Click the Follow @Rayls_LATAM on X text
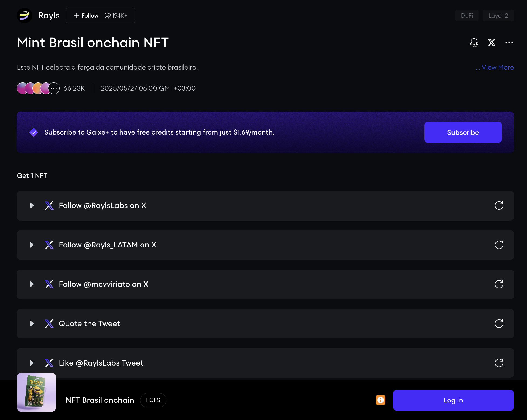Viewport: 527px width, 420px height. [108, 245]
